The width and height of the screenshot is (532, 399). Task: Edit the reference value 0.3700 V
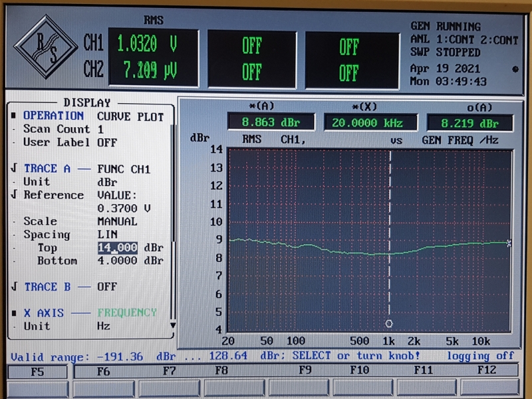point(124,208)
